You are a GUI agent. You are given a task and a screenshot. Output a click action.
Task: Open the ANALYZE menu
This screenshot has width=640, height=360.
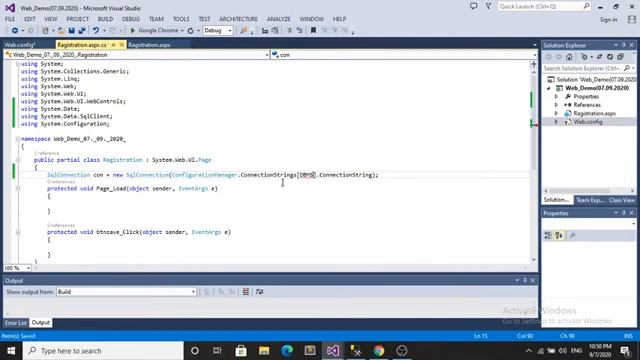[279, 19]
